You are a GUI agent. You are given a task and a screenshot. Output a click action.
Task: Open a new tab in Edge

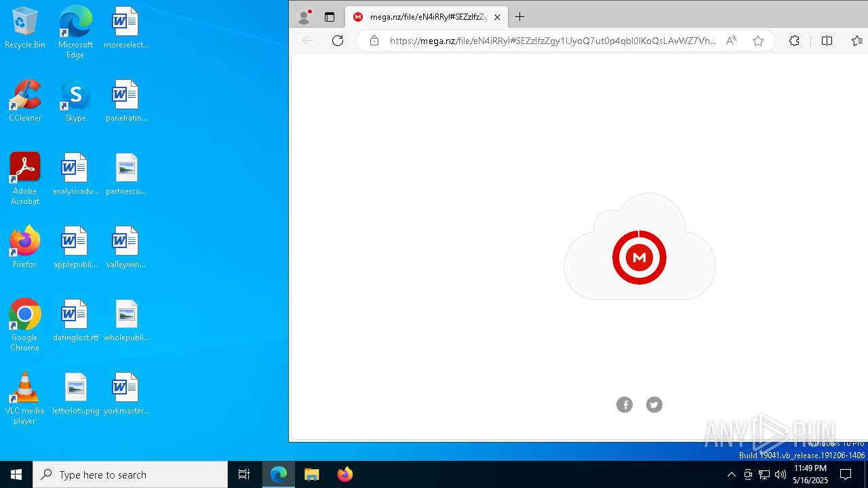520,17
